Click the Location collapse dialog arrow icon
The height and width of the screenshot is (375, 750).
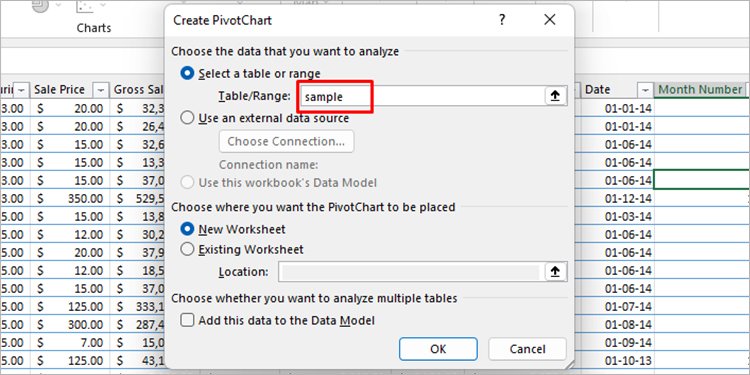pos(555,272)
